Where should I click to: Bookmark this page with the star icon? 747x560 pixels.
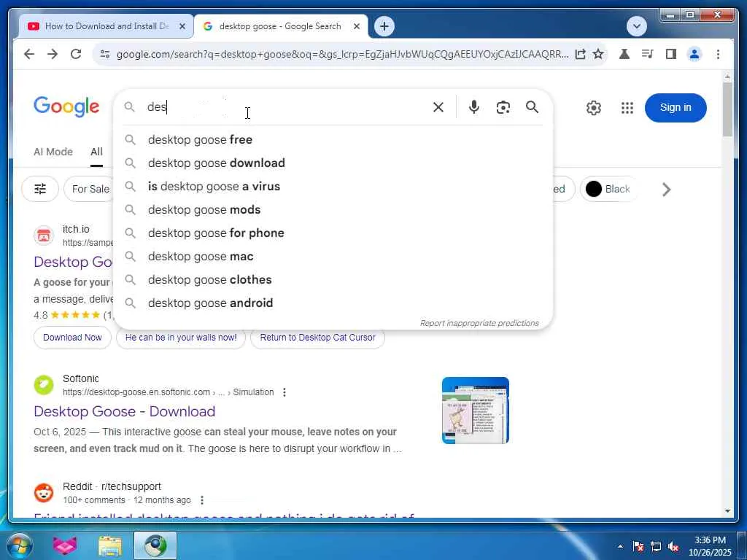(598, 54)
